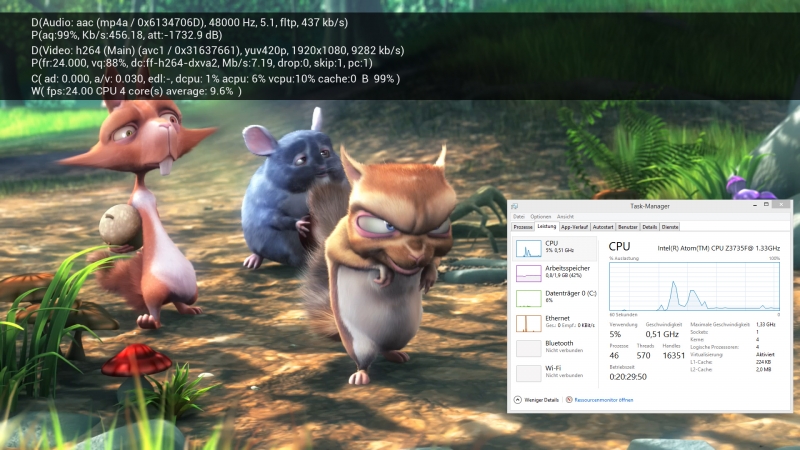Screen dimensions: 800x450
Task: Maximize the Task-Manager window
Action: click(766, 205)
